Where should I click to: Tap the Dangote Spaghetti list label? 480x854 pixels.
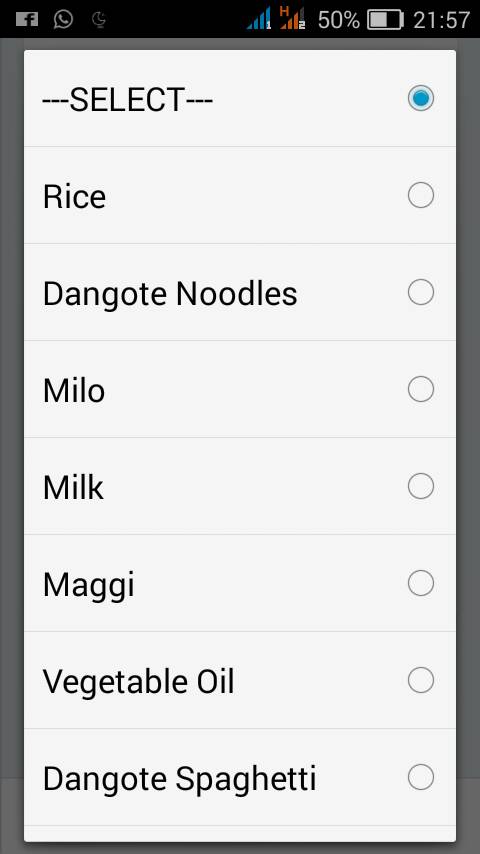tap(179, 780)
